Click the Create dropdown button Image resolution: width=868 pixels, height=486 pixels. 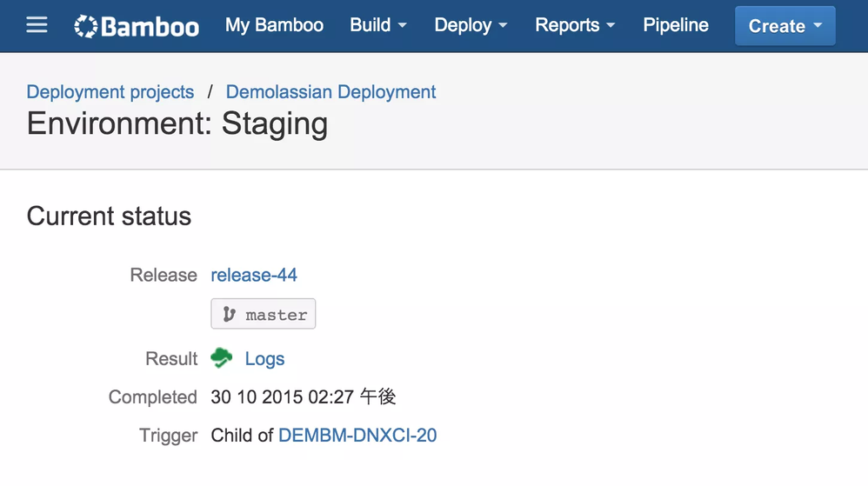pyautogui.click(x=785, y=26)
